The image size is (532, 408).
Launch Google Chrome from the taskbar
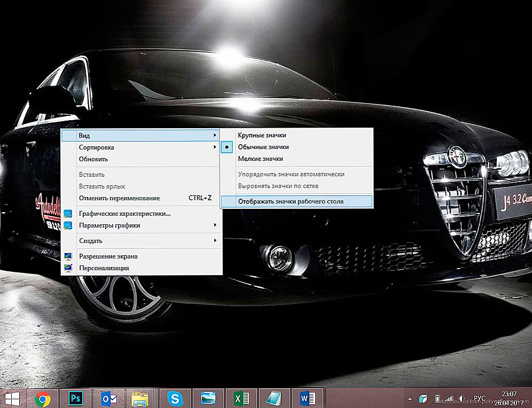tap(43, 398)
